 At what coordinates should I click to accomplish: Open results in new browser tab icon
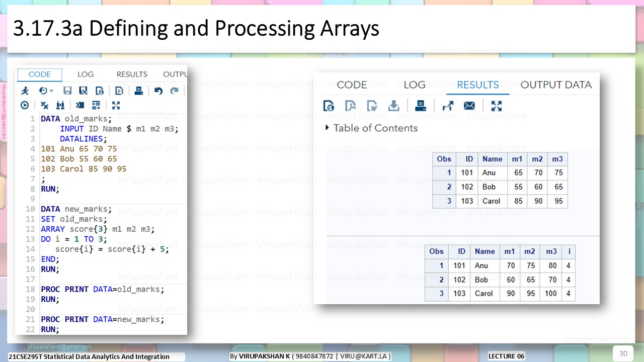click(x=448, y=106)
